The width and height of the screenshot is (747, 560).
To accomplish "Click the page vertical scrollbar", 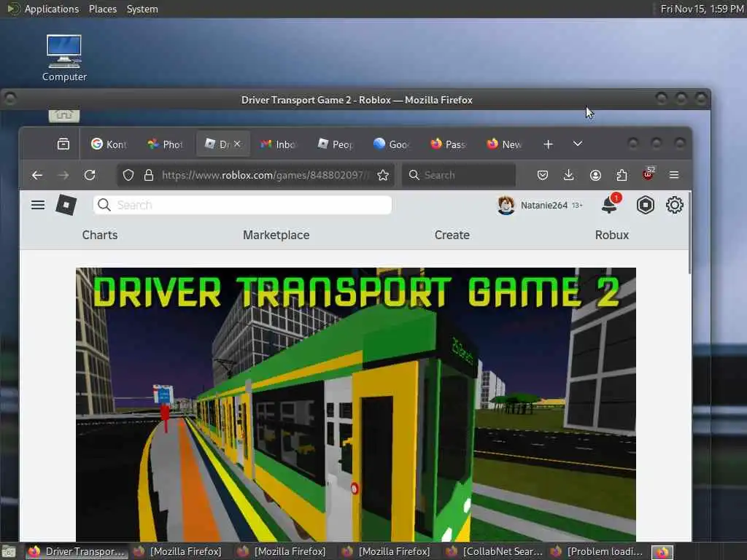I will pos(689,233).
